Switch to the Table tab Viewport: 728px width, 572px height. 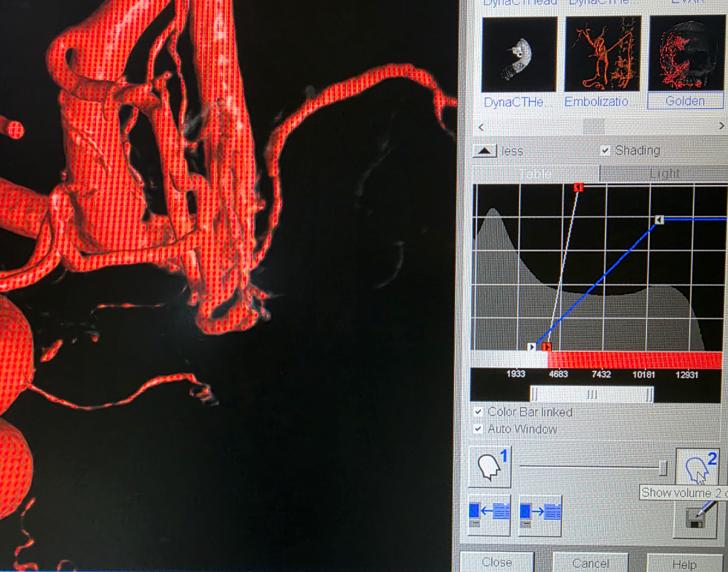coord(535,174)
